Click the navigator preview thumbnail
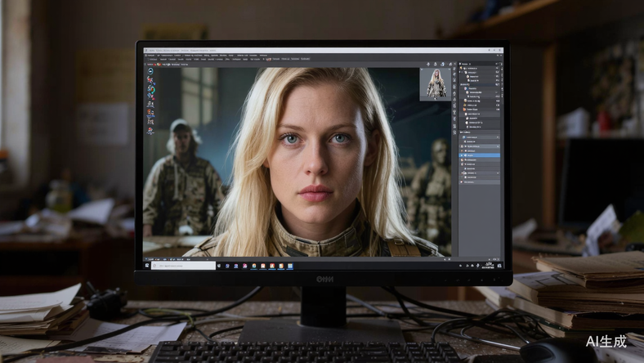The width and height of the screenshot is (644, 363). coord(435,83)
